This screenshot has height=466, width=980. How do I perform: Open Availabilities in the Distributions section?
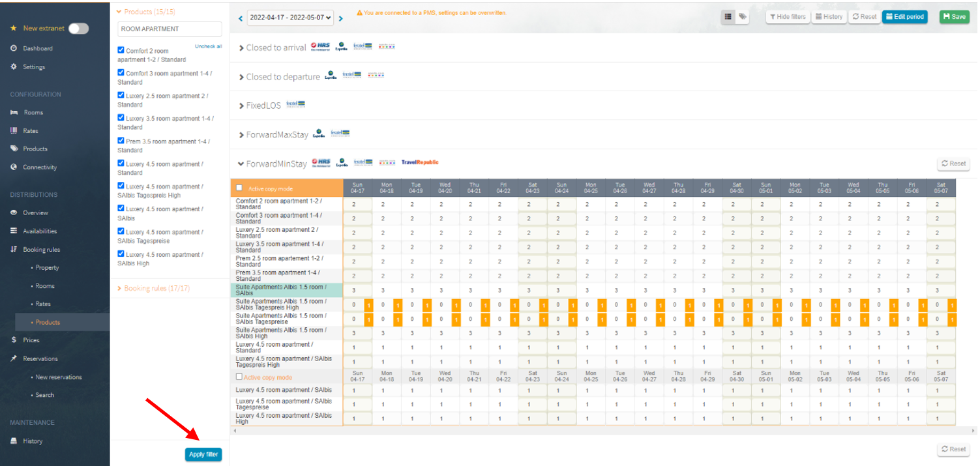[x=39, y=231]
